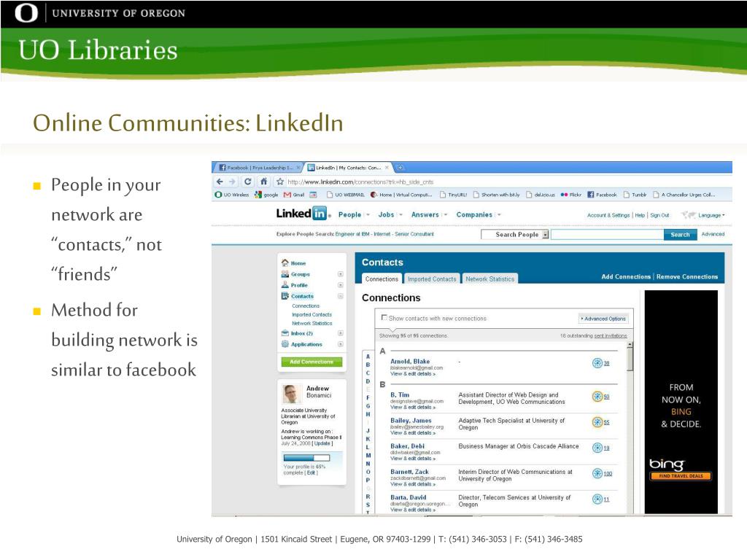The height and width of the screenshot is (560, 747).
Task: Open the Facebook bookmark in bookmarks bar
Action: (x=602, y=195)
